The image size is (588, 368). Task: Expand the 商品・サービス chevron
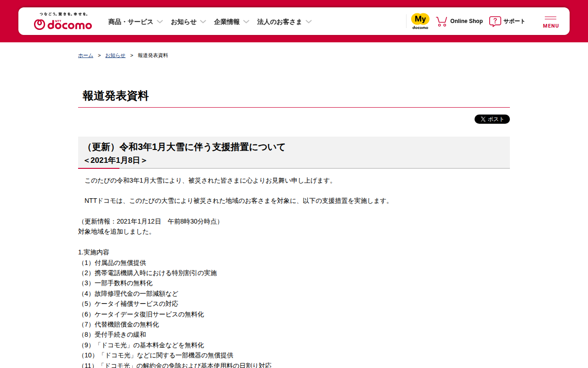(160, 22)
